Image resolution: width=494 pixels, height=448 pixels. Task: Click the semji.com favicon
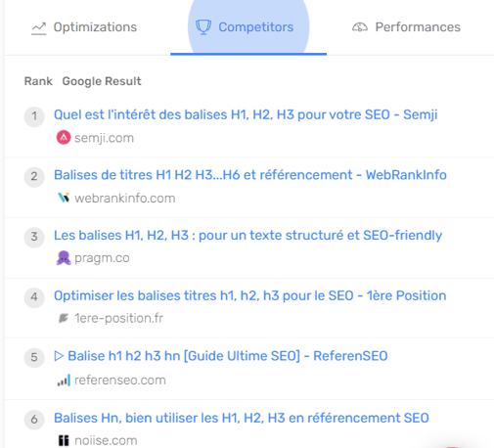click(64, 138)
